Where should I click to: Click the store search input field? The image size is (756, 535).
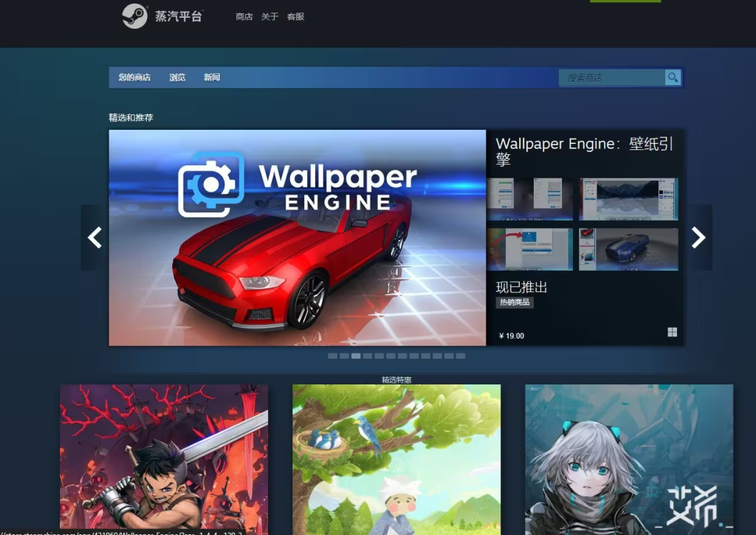pos(613,77)
